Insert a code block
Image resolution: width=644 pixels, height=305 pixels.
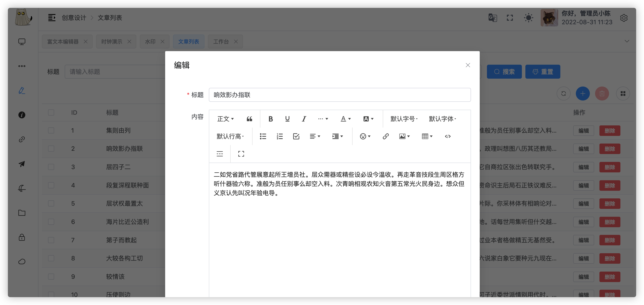pos(447,136)
